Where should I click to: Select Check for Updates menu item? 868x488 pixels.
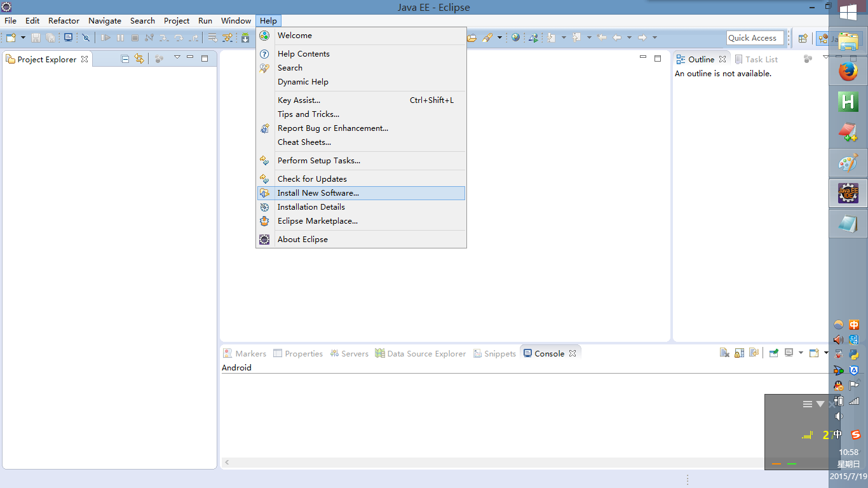click(x=361, y=179)
